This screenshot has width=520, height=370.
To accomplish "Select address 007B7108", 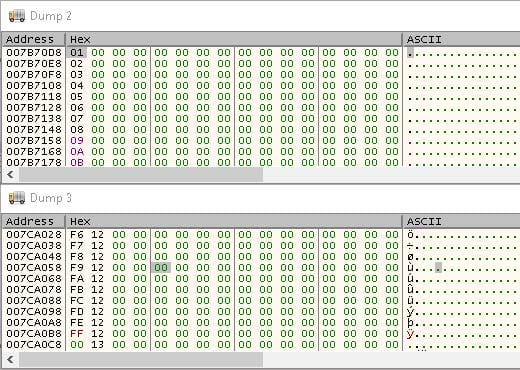I will [x=34, y=86].
